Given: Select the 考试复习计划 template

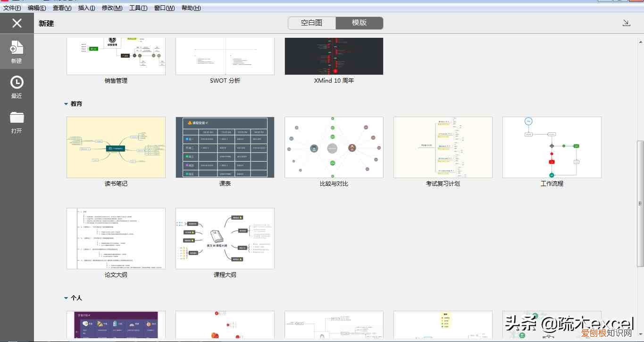Looking at the screenshot, I should 443,147.
